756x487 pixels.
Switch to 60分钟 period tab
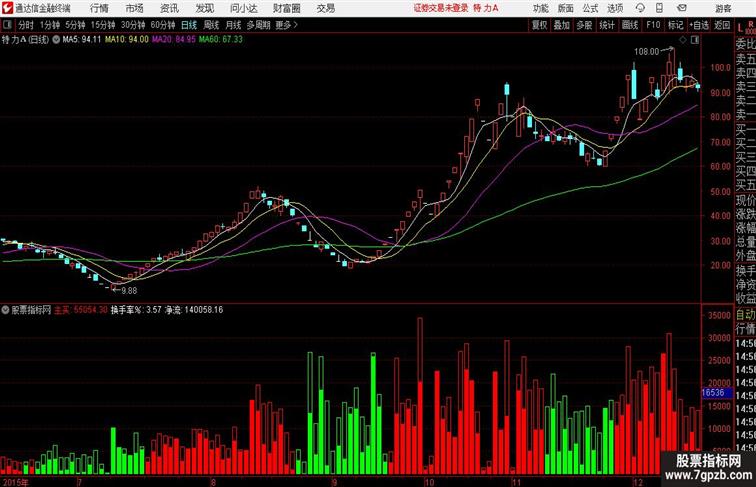162,25
